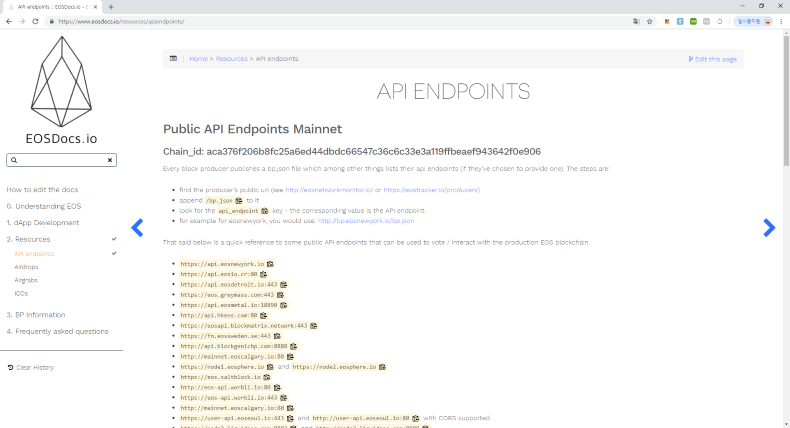Clear the search box with the X icon
The height and width of the screenshot is (428, 790).
110,160
